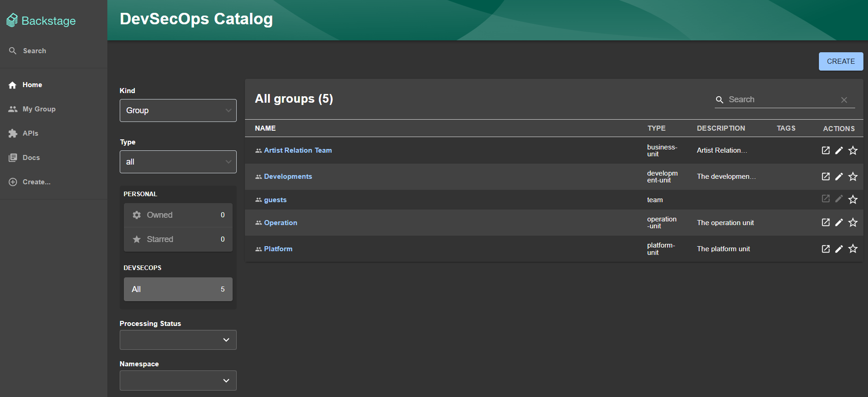Open the APIs puzzle icon in sidebar

coord(13,133)
